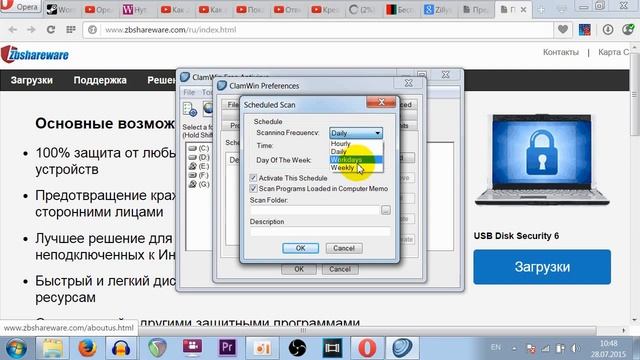Toggle Activate This Schedule checkbox
The image size is (640, 360).
(253, 178)
